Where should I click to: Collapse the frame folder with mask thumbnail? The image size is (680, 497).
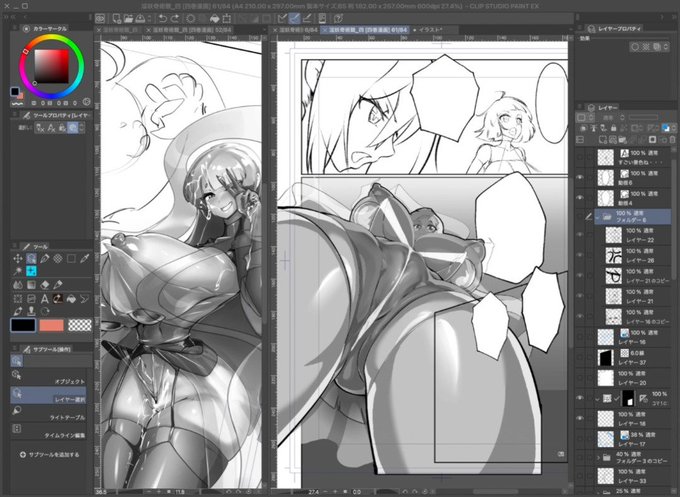598,398
